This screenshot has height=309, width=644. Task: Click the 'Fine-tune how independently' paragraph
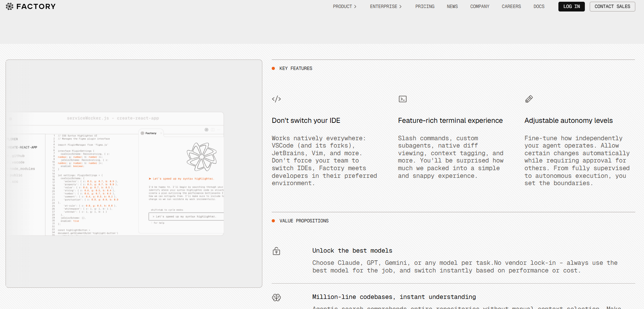pos(577,161)
